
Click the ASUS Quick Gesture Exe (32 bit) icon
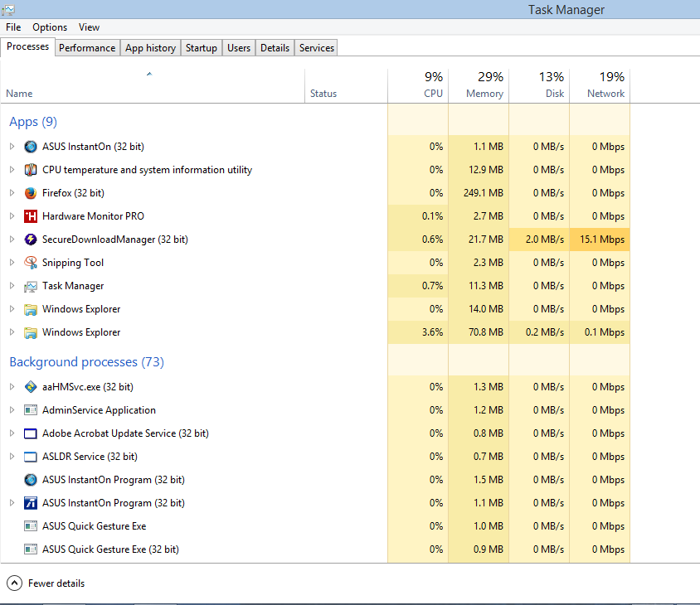pyautogui.click(x=31, y=549)
